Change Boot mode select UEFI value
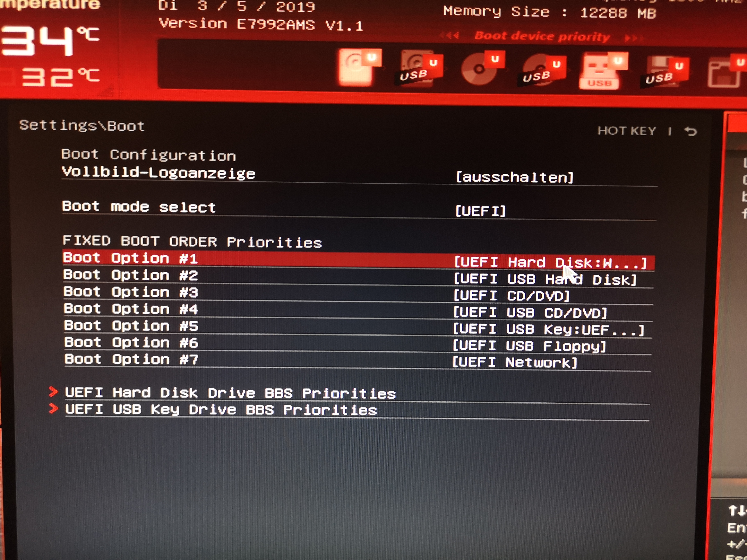Screen dimensions: 747x560 pyautogui.click(x=480, y=211)
